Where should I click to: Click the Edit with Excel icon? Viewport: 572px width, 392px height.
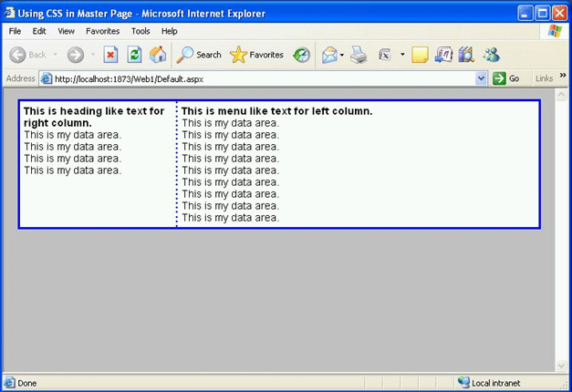coord(385,55)
